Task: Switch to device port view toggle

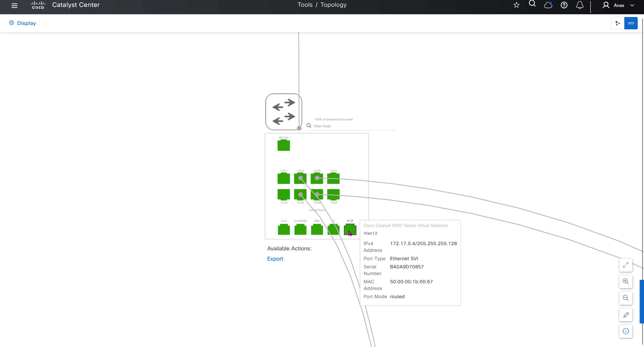Action: (631, 23)
